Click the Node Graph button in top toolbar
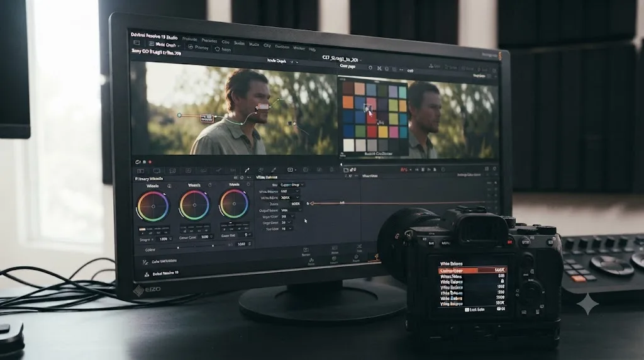The width and height of the screenshot is (644, 360). [163, 45]
